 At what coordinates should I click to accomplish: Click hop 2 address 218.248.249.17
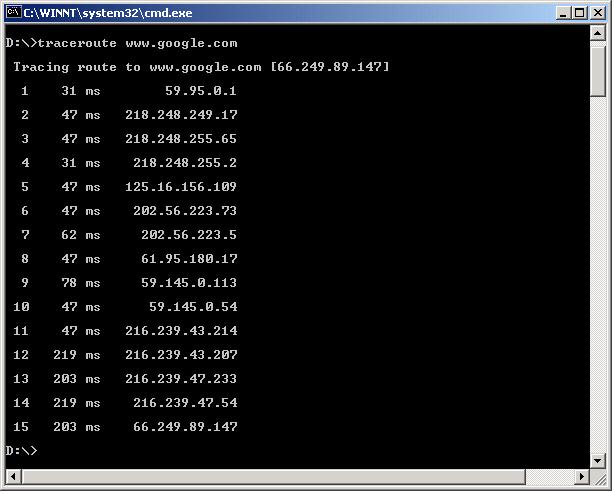pyautogui.click(x=181, y=115)
